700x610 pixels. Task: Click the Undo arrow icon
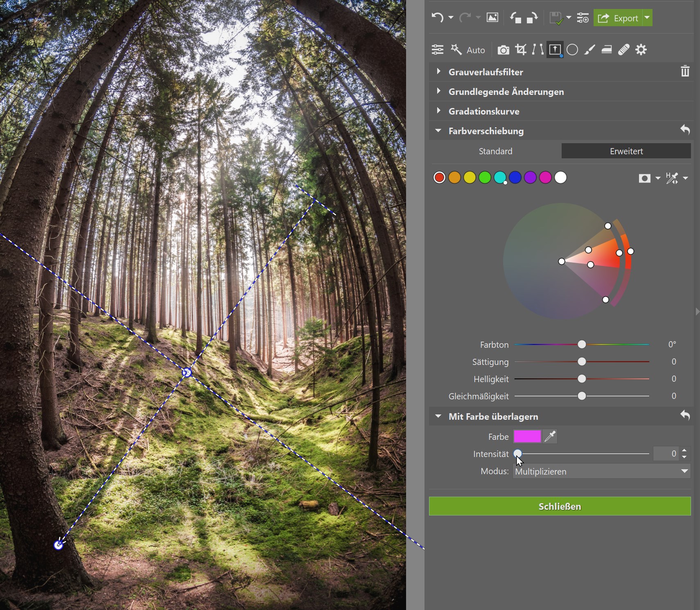[x=437, y=18]
